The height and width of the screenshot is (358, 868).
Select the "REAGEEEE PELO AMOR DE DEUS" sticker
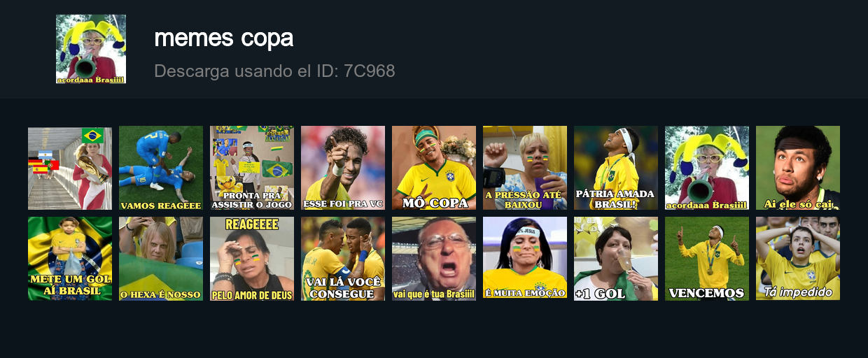tap(252, 259)
